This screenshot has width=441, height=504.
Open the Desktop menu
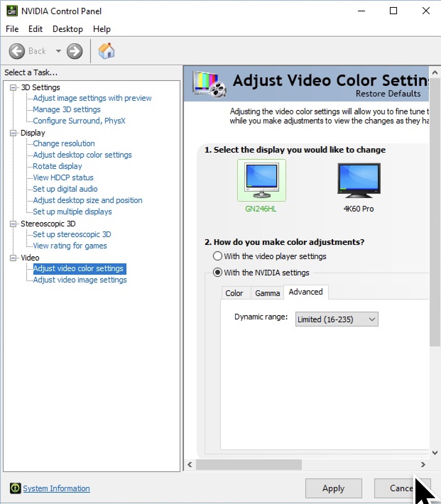(67, 29)
